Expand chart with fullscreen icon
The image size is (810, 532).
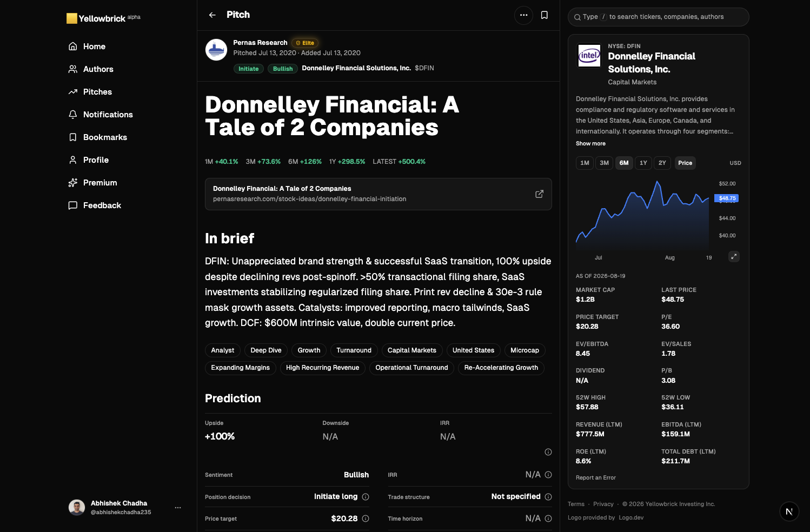coord(734,257)
